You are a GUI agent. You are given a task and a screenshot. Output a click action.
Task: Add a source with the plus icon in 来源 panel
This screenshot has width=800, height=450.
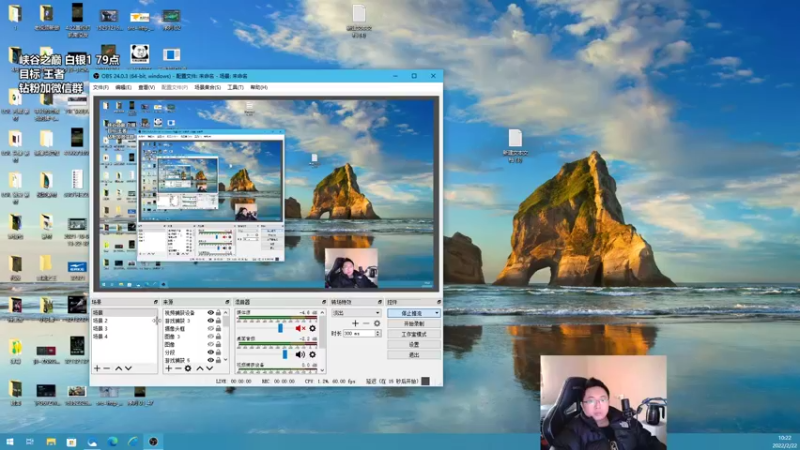click(168, 368)
